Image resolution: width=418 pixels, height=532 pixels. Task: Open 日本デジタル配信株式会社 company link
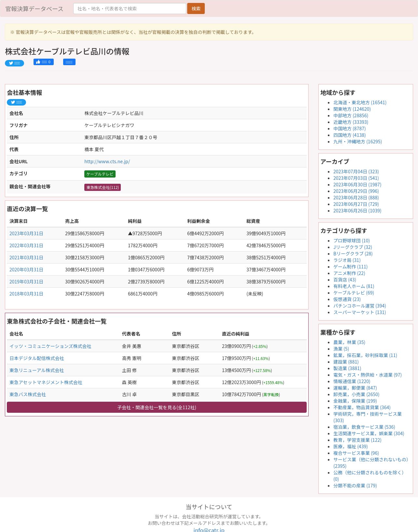pyautogui.click(x=37, y=358)
